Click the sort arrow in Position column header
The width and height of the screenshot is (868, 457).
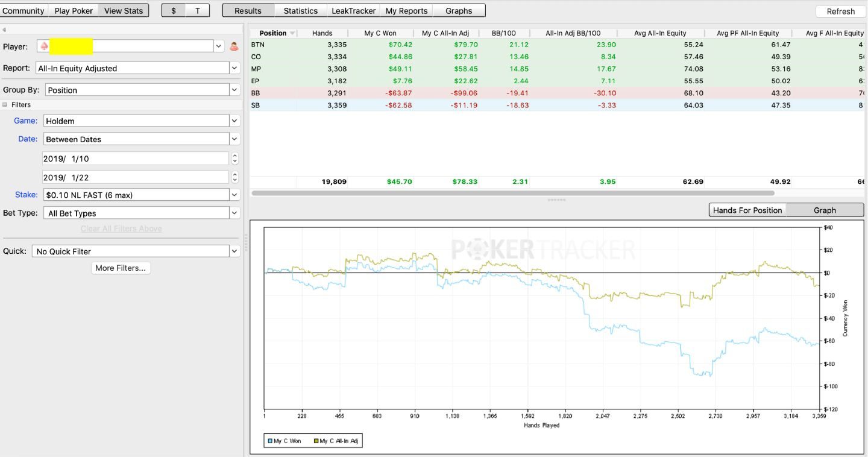293,33
